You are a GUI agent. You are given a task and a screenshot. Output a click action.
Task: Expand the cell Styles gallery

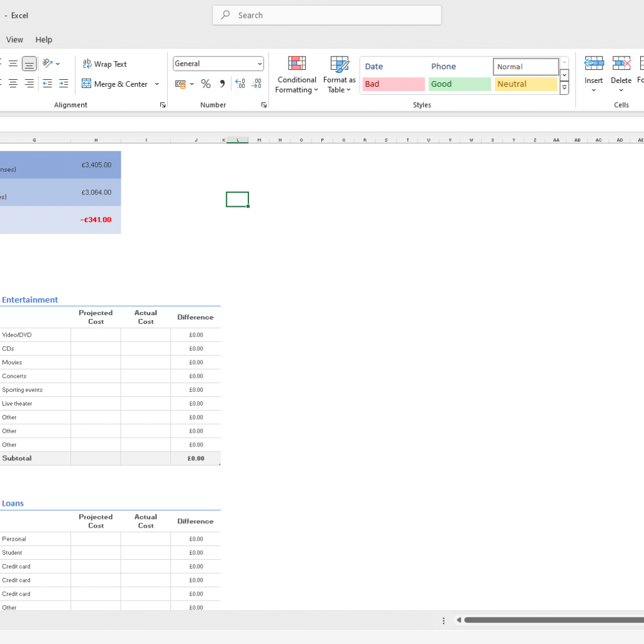click(x=564, y=89)
